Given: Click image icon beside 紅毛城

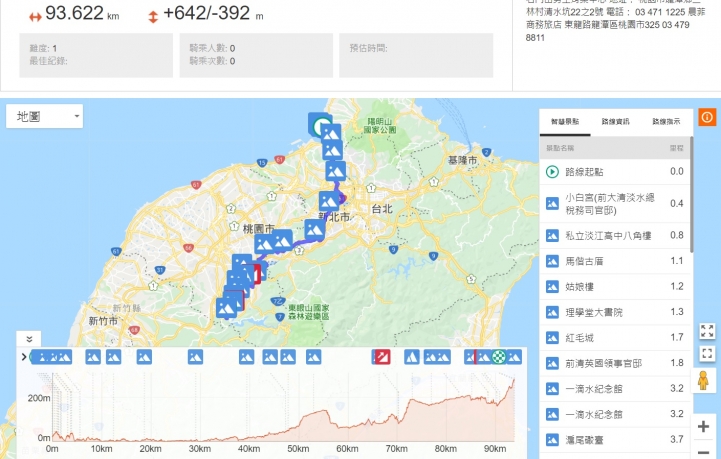Looking at the screenshot, I should [552, 338].
